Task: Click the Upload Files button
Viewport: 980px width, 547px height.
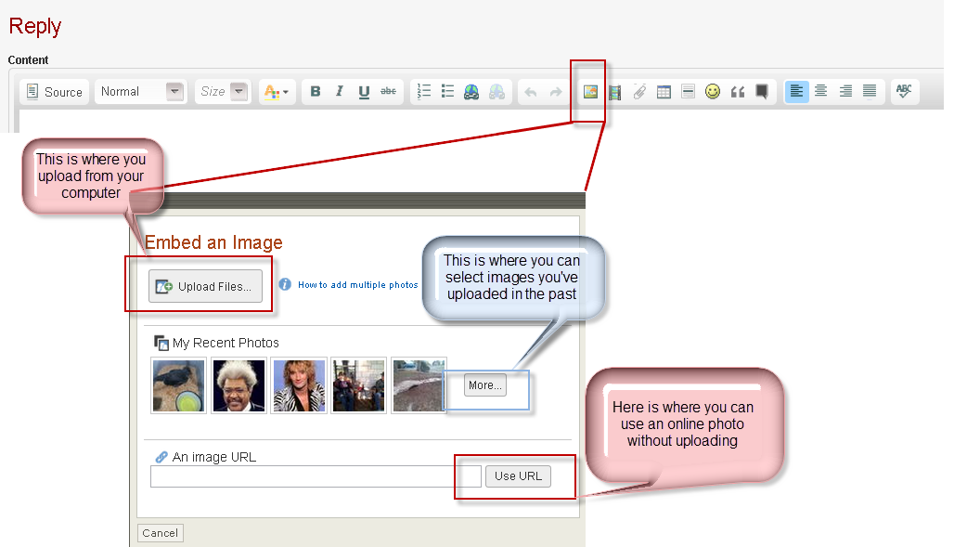Action: pyautogui.click(x=205, y=286)
